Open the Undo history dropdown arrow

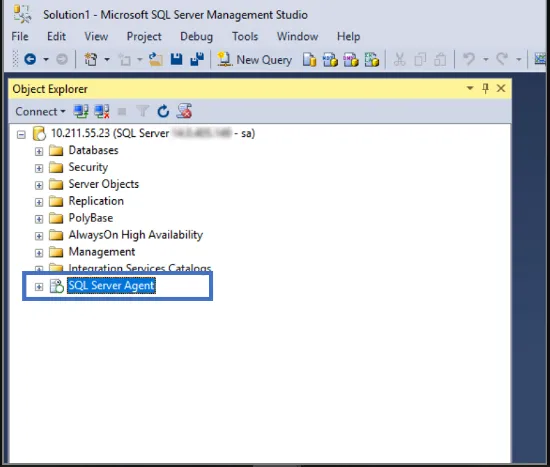(x=486, y=59)
